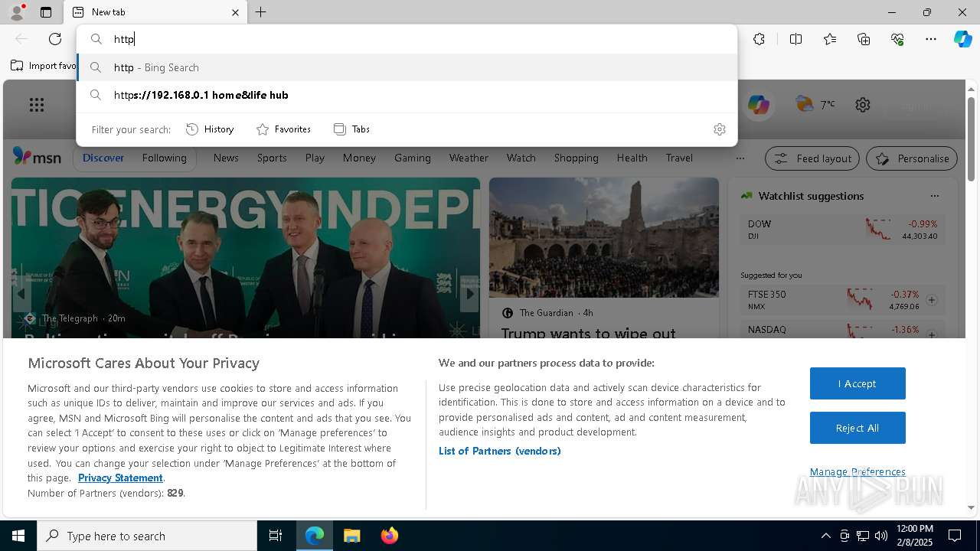Open the Play category
This screenshot has width=980, height=551.
[315, 158]
